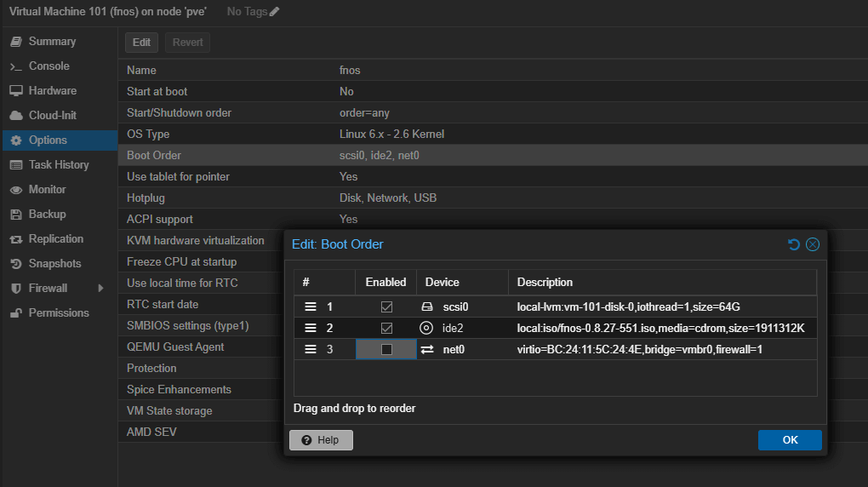The width and height of the screenshot is (868, 487).
Task: Click the Edit button above options list
Action: pyautogui.click(x=141, y=43)
